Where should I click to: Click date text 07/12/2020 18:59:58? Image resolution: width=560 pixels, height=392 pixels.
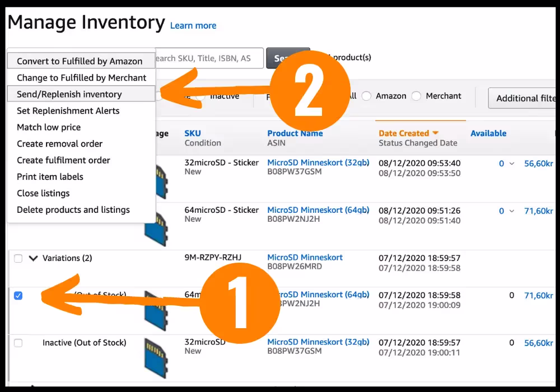coord(419,295)
